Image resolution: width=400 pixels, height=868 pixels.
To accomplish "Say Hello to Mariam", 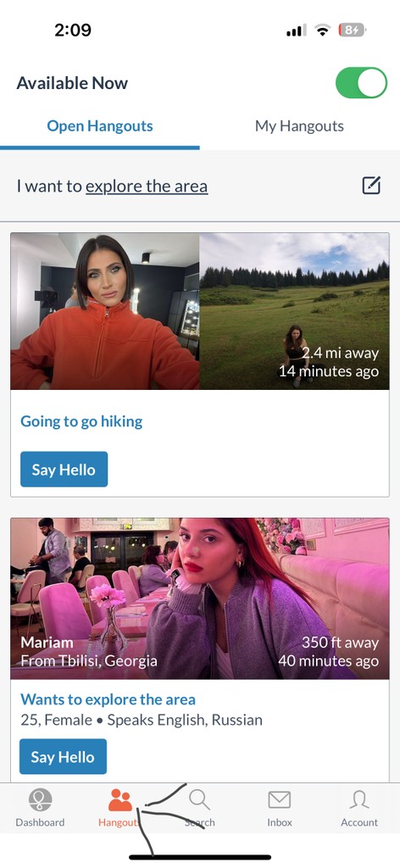I will (63, 756).
